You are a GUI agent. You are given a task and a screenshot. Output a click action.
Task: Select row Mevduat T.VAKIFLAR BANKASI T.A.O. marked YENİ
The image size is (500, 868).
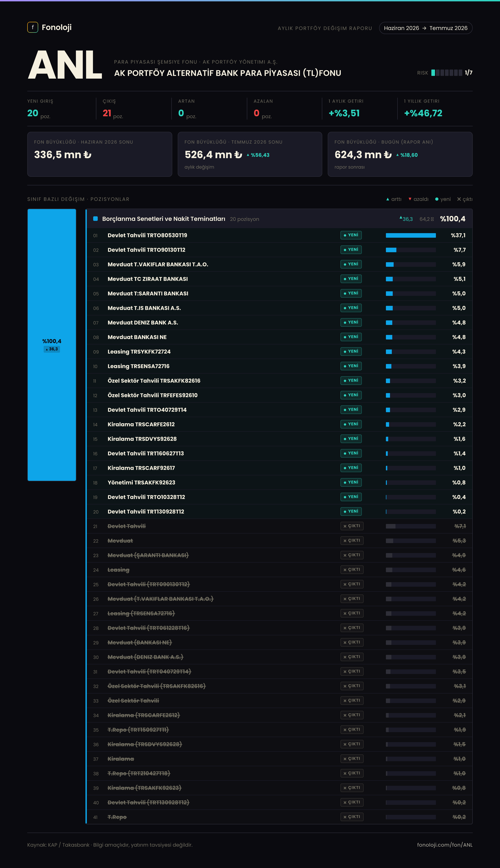[x=280, y=264]
